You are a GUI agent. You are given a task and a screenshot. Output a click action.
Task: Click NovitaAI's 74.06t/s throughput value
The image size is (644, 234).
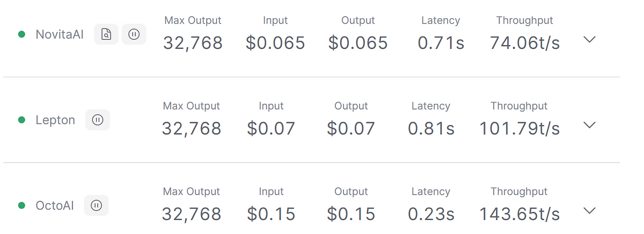pyautogui.click(x=524, y=43)
